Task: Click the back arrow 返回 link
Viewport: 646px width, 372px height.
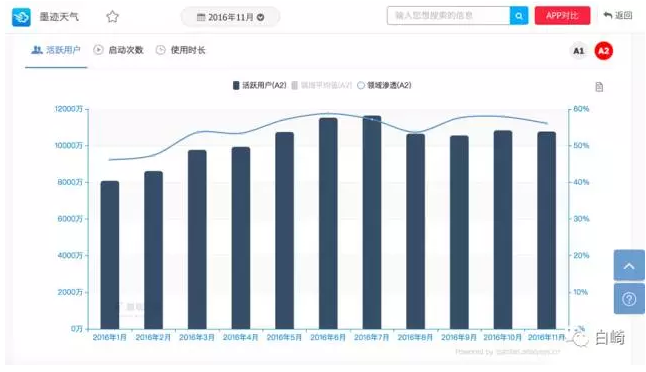Action: coord(618,16)
